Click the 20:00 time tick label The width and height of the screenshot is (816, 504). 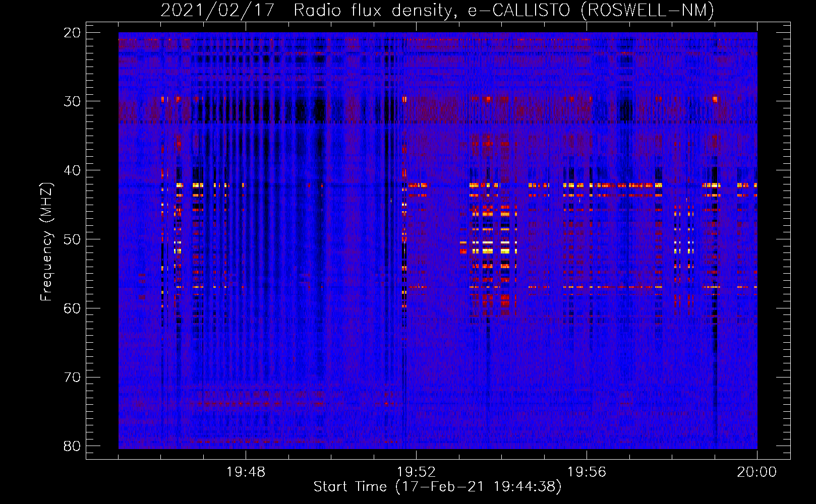757,472
